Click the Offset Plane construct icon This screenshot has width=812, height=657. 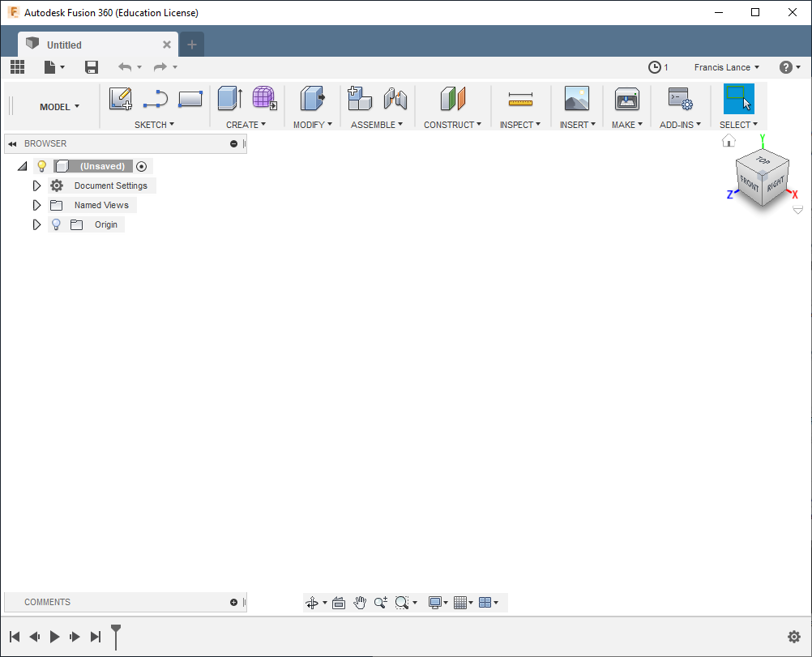[453, 98]
